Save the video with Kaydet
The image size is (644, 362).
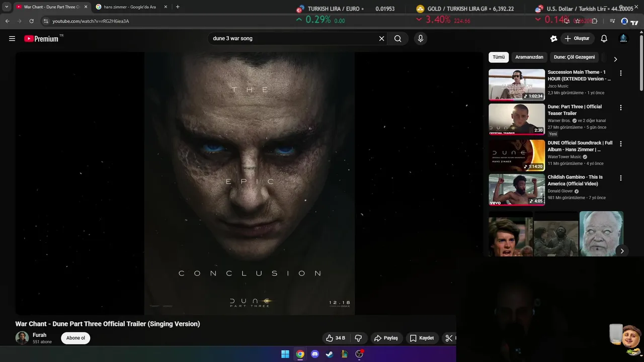tap(422, 338)
